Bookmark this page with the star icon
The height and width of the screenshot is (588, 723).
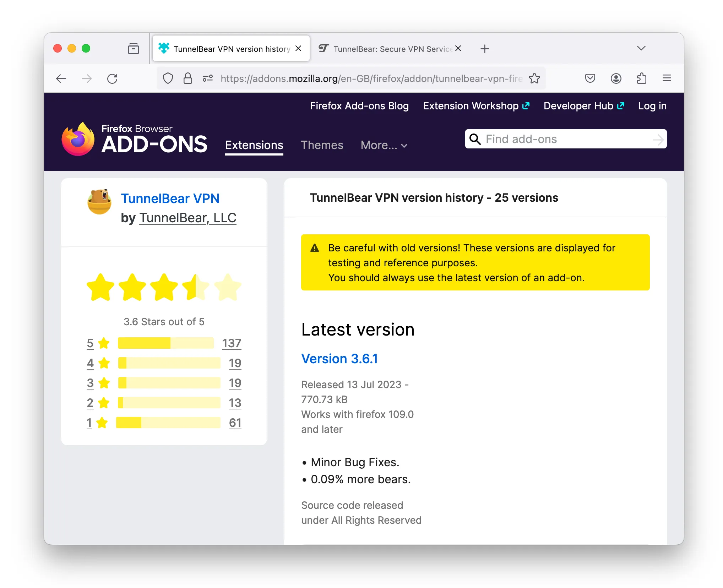534,78
